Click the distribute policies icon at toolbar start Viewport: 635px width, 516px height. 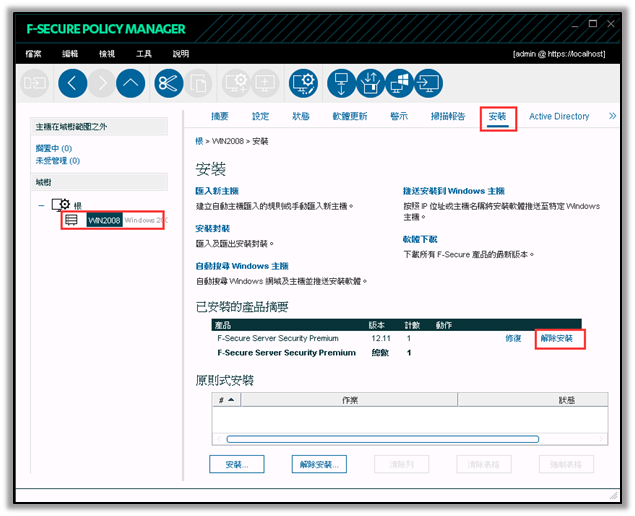click(34, 83)
